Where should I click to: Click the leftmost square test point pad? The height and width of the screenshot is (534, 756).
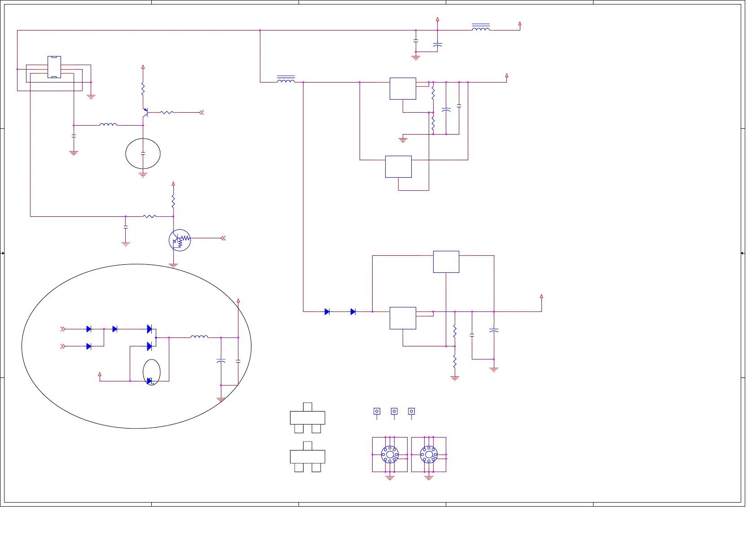pyautogui.click(x=377, y=411)
